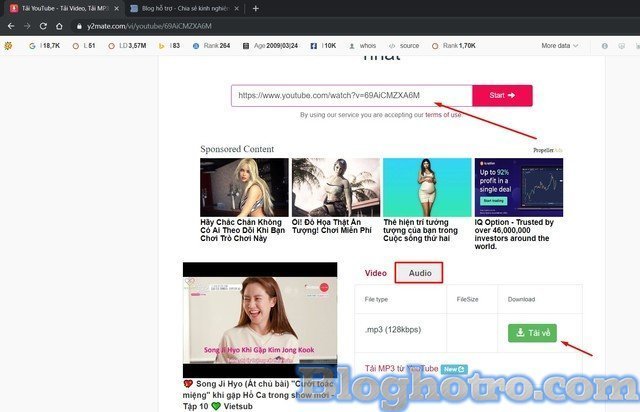This screenshot has width=640, height=412.
Task: Switch to the Blog hỗ trợ tab
Action: [x=184, y=8]
